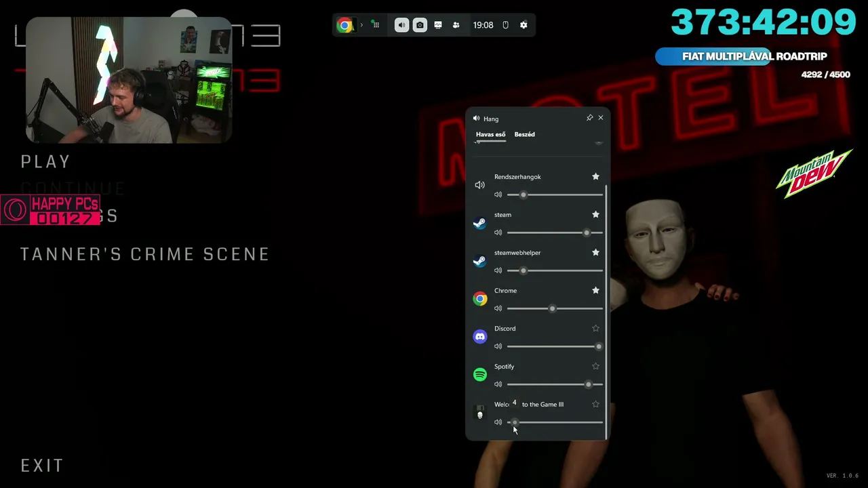Open Game Bar settings gear

524,25
